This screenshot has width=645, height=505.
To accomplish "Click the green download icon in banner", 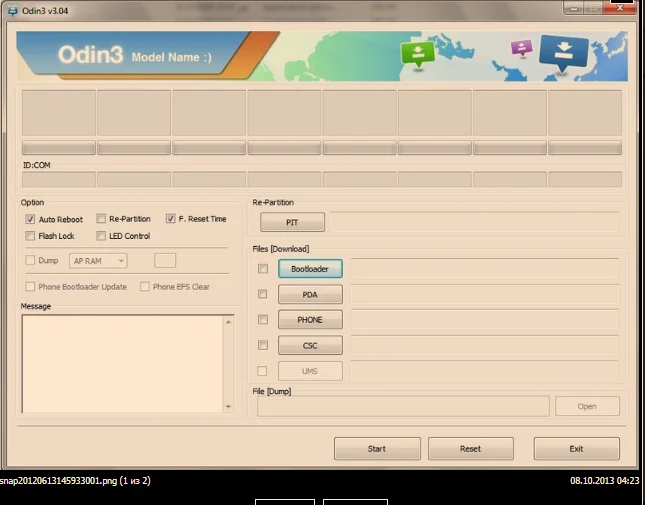I will pyautogui.click(x=415, y=53).
